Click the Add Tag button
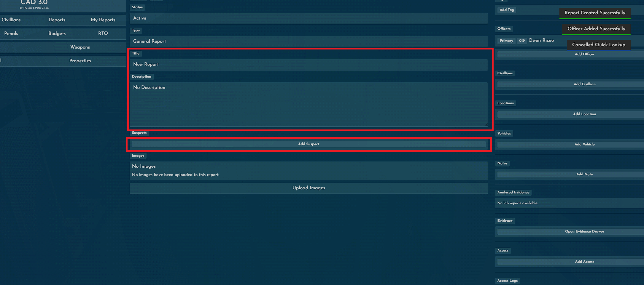This screenshot has height=285, width=644. click(506, 10)
